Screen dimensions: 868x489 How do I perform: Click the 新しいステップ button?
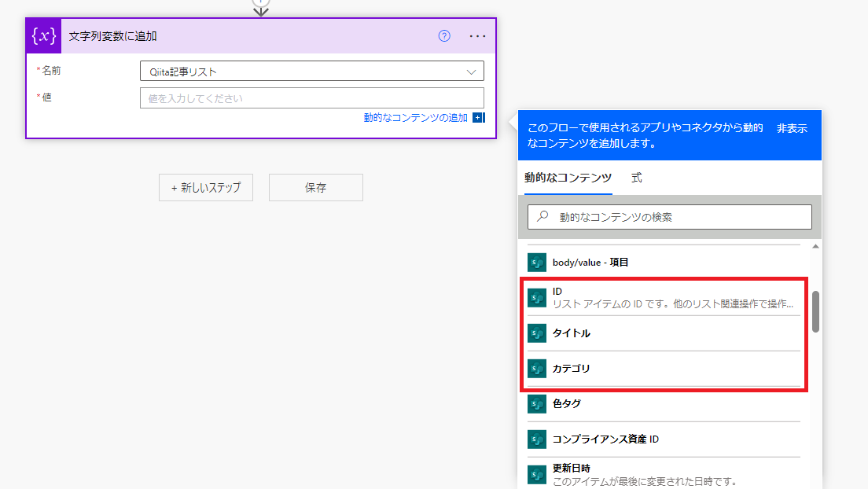click(x=206, y=188)
